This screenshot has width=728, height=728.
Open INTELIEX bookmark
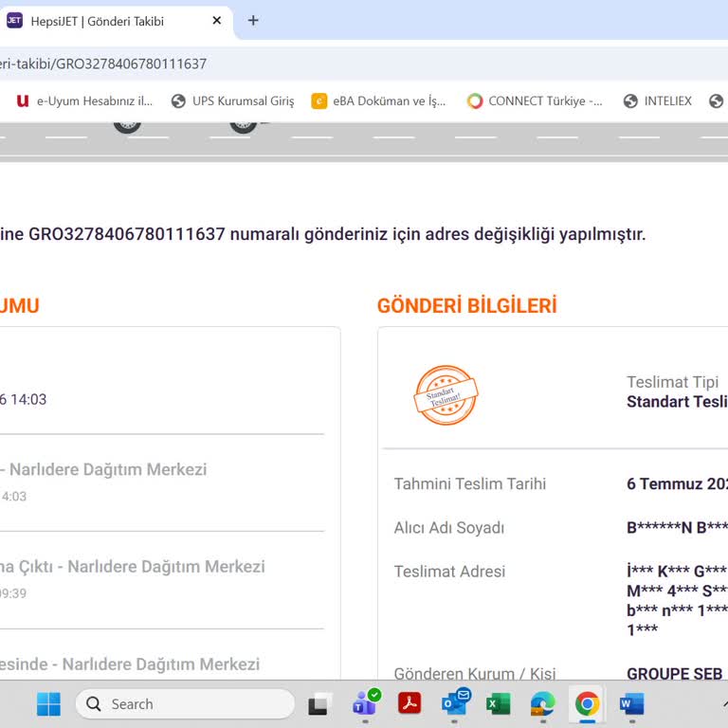pos(658,100)
